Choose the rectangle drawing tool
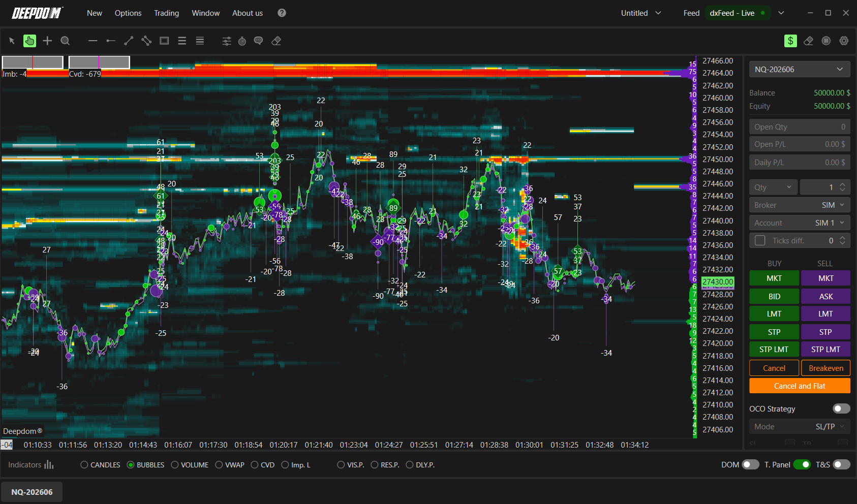Screen dimensions: 857x504 (164, 41)
